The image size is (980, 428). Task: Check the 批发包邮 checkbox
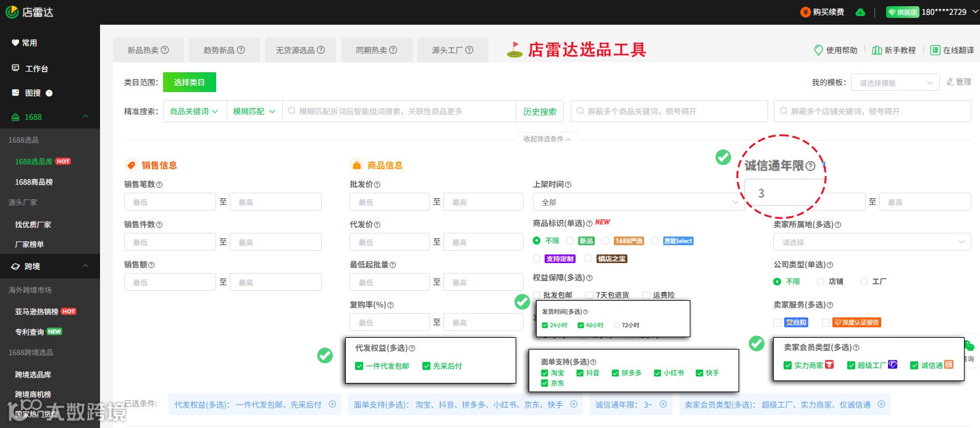[537, 295]
